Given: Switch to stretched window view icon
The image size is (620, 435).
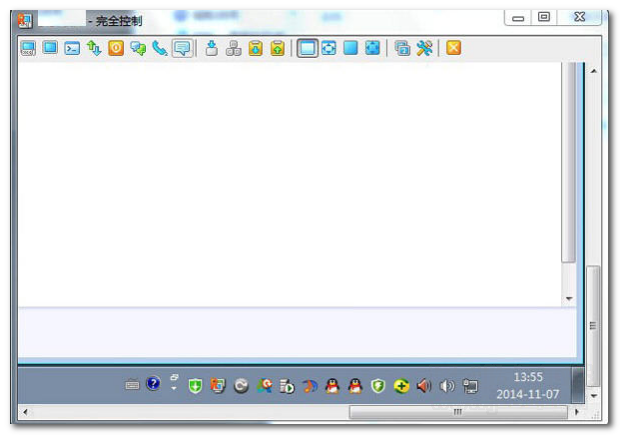Looking at the screenshot, I should coord(329,48).
